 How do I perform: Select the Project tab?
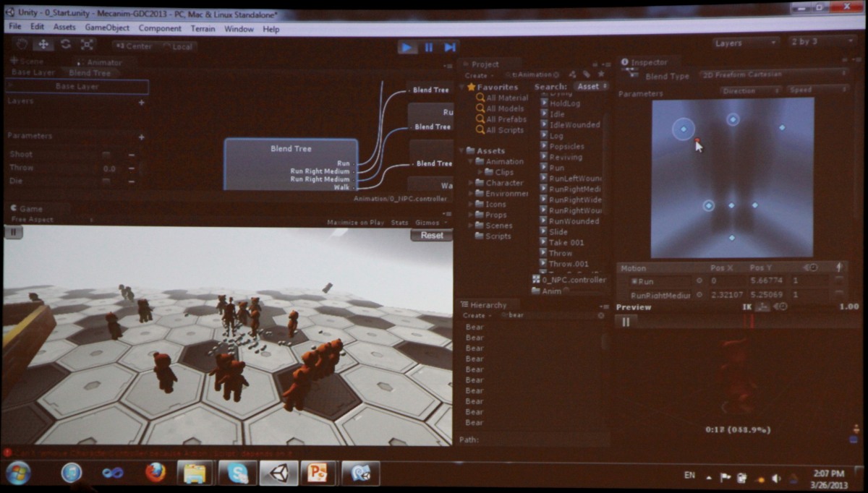[490, 64]
